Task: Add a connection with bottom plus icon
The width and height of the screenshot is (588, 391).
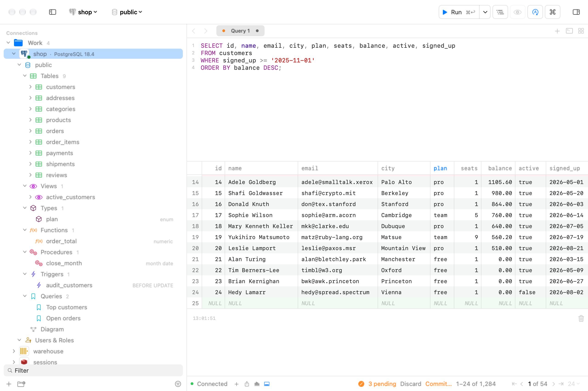Action: [9, 384]
